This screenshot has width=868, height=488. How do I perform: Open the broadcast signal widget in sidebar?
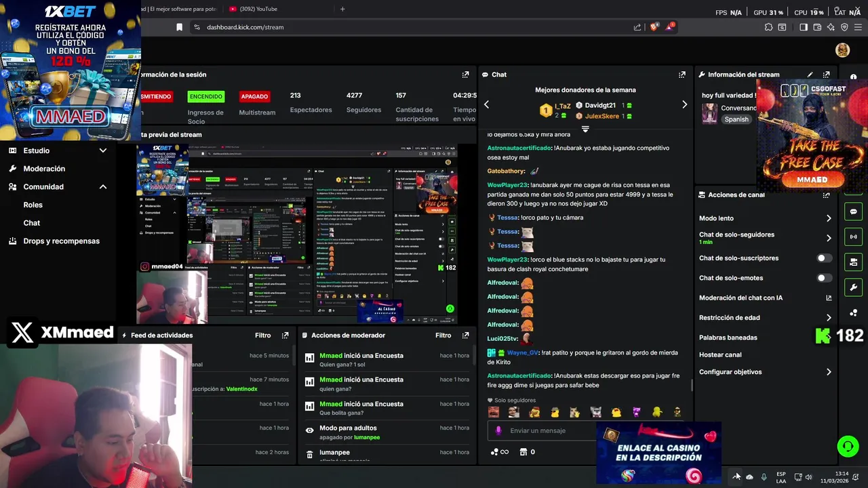point(853,237)
